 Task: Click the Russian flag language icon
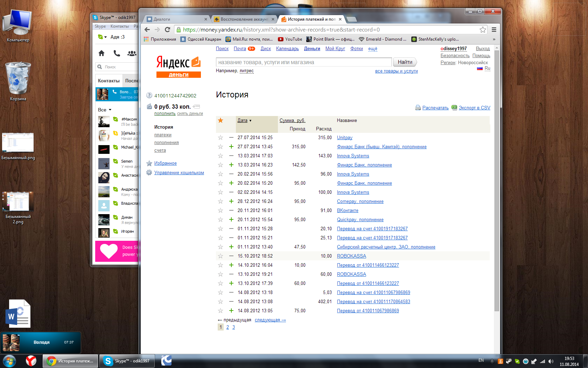[x=480, y=68]
